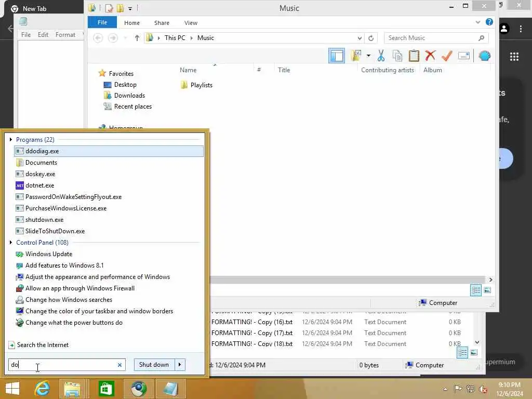Open Change how Windows searches

(x=109, y=300)
